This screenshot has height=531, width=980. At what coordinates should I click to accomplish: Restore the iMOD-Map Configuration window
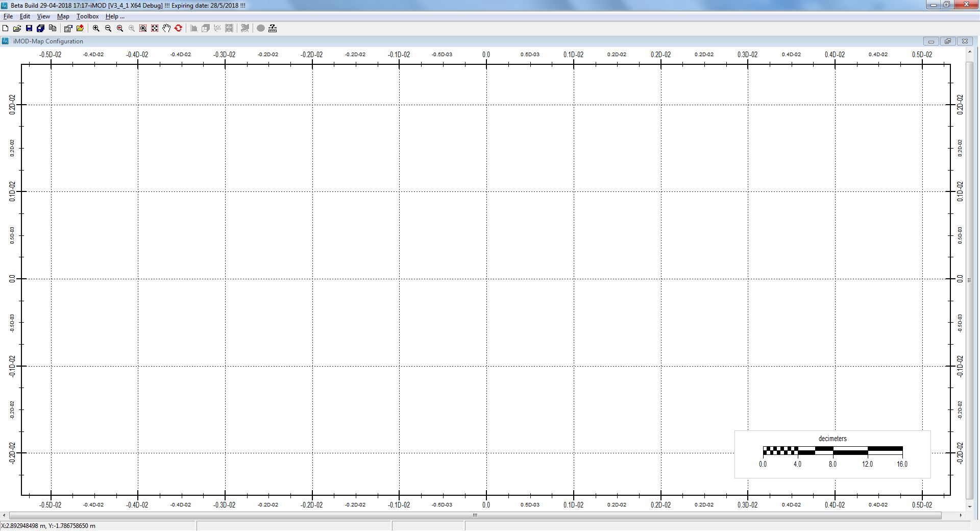coord(948,41)
